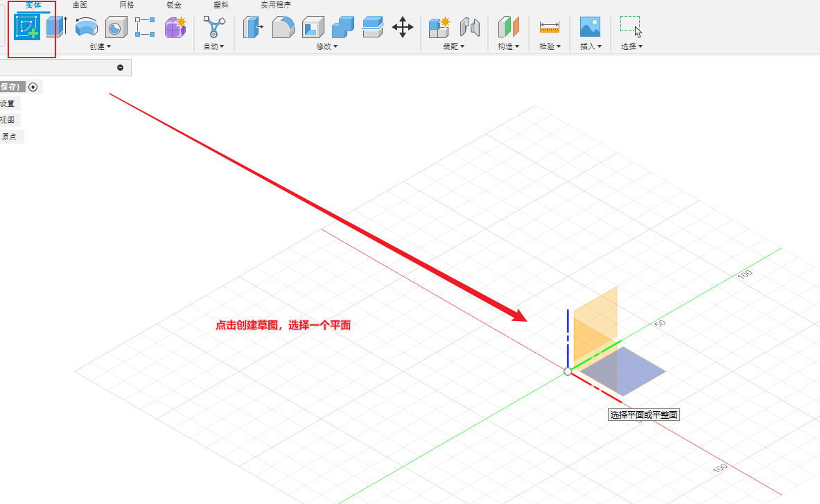Select the Joint tool icon
Viewport: 820px width, 504px height.
click(x=470, y=27)
